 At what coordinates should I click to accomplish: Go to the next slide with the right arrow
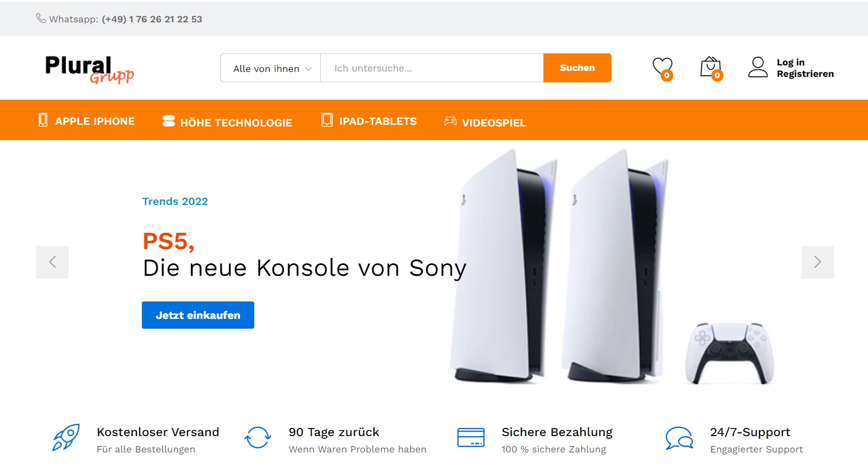pyautogui.click(x=817, y=262)
